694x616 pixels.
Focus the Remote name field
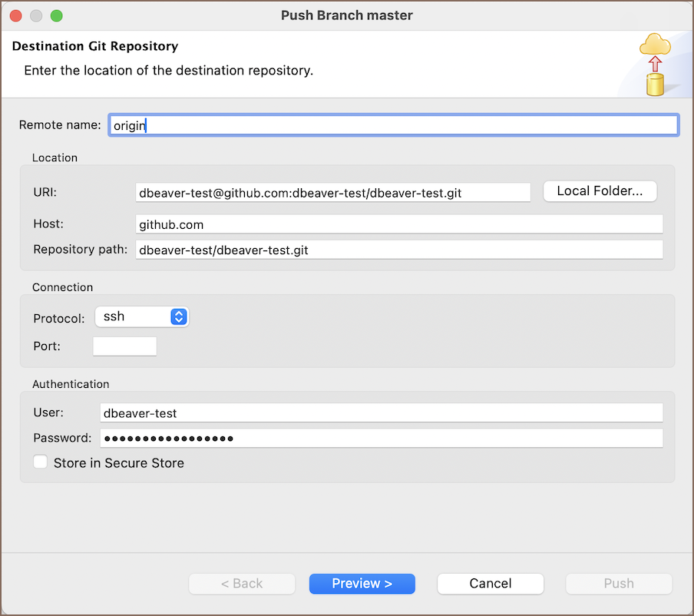(393, 125)
